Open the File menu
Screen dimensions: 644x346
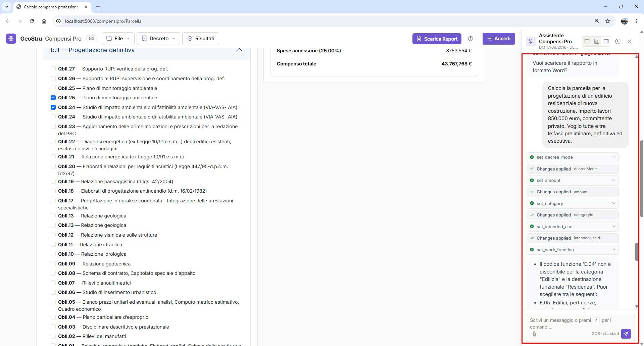[118, 39]
